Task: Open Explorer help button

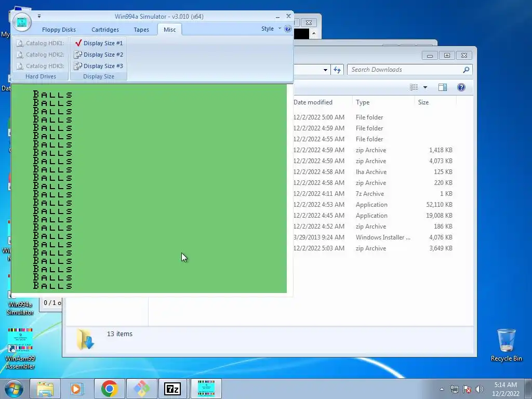Action: [461, 87]
